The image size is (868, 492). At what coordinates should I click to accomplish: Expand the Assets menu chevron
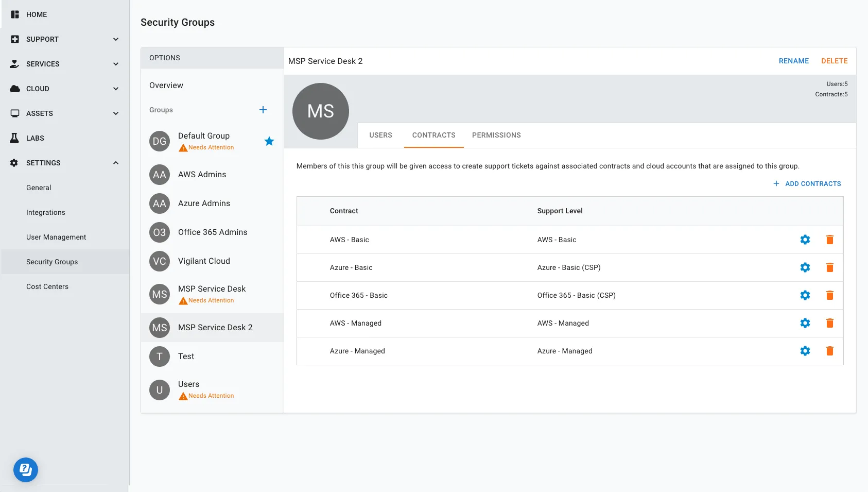pos(116,113)
